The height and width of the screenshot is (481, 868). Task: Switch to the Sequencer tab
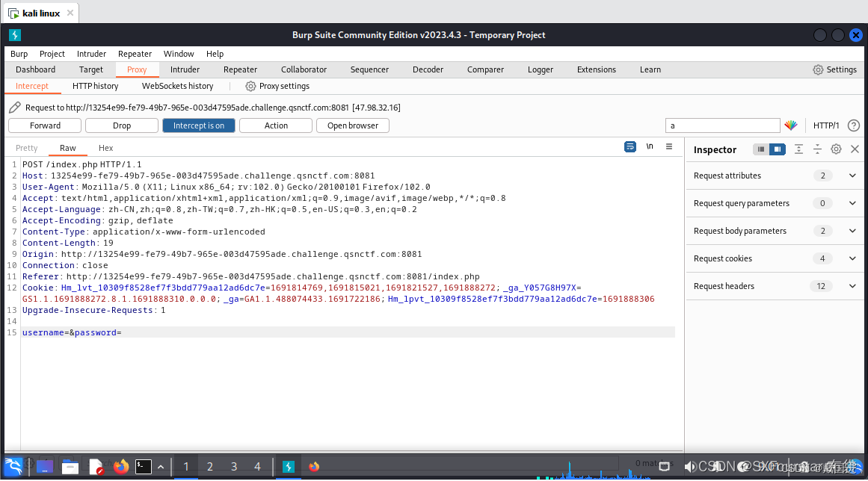click(x=369, y=69)
